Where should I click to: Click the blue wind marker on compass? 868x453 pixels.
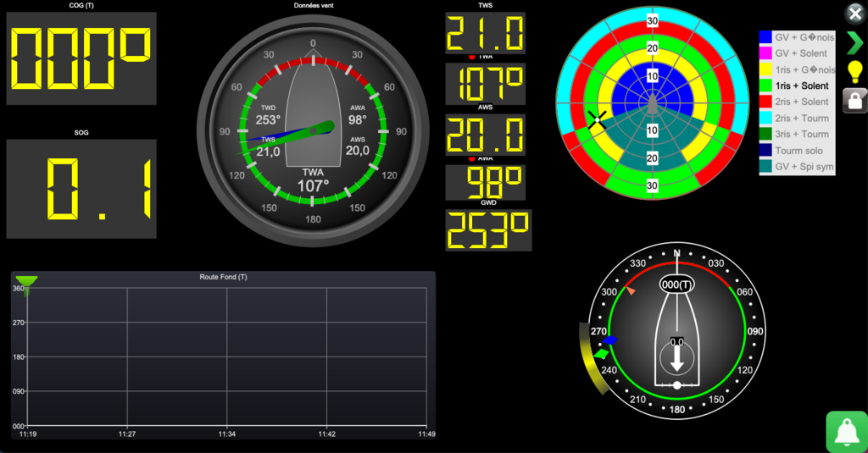coord(609,340)
